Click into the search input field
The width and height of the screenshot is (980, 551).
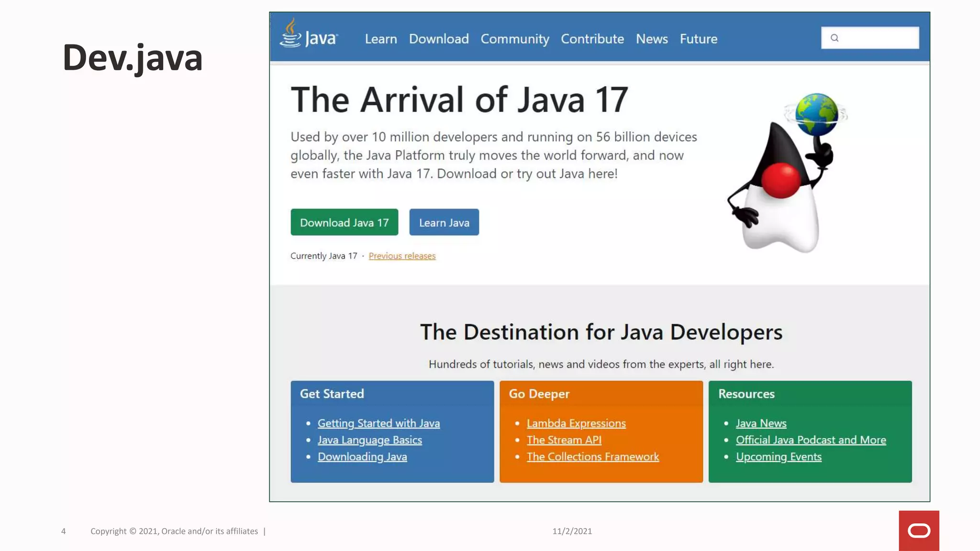pyautogui.click(x=870, y=38)
